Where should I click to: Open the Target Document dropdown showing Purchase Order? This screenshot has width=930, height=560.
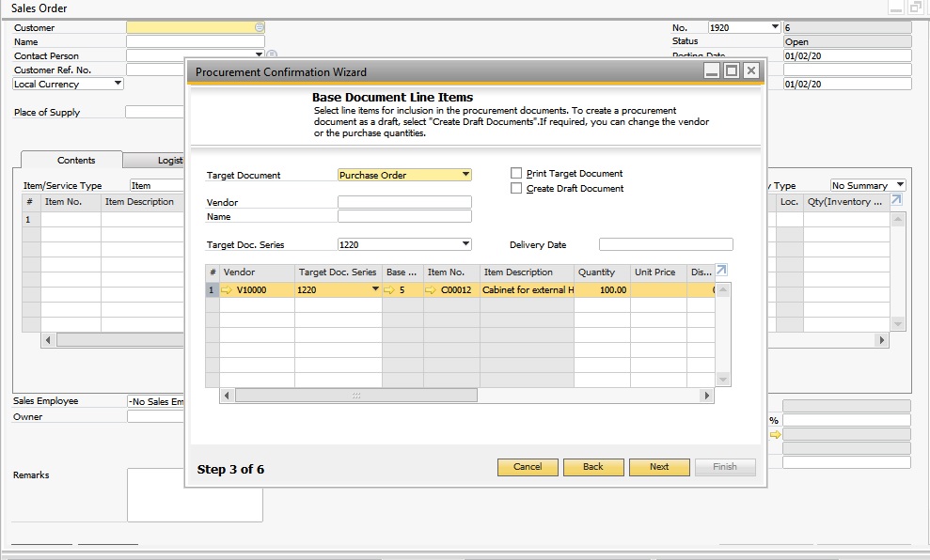click(465, 175)
